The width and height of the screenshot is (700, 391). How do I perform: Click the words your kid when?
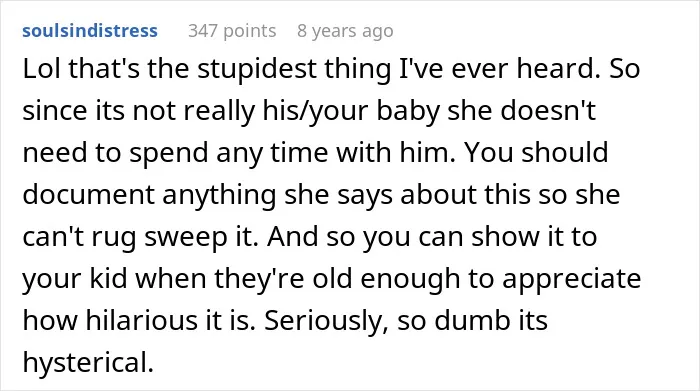[x=114, y=279]
